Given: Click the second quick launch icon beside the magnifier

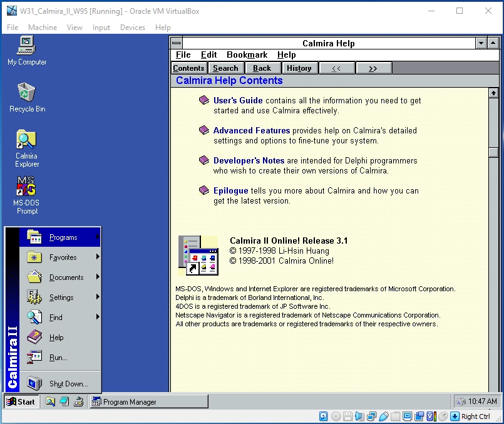Looking at the screenshot, I should tap(64, 401).
